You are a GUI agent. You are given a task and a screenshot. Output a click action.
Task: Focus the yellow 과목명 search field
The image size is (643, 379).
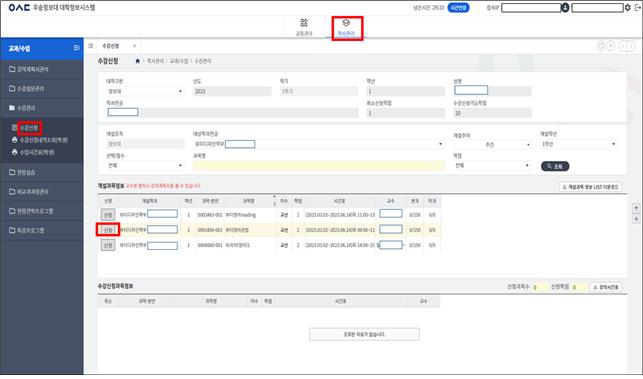(319, 165)
